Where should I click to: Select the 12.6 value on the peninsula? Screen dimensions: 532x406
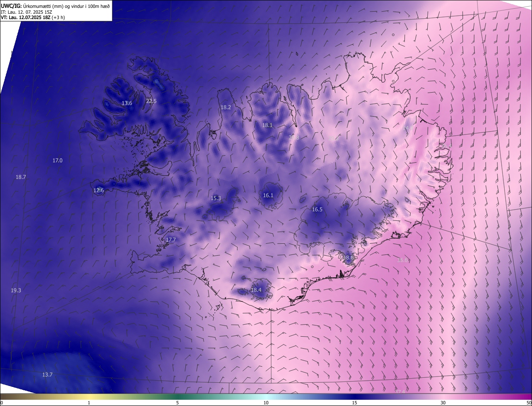pyautogui.click(x=99, y=191)
